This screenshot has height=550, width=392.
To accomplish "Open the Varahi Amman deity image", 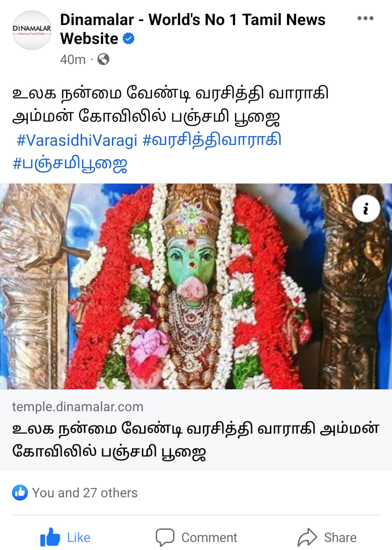I will 196,286.
